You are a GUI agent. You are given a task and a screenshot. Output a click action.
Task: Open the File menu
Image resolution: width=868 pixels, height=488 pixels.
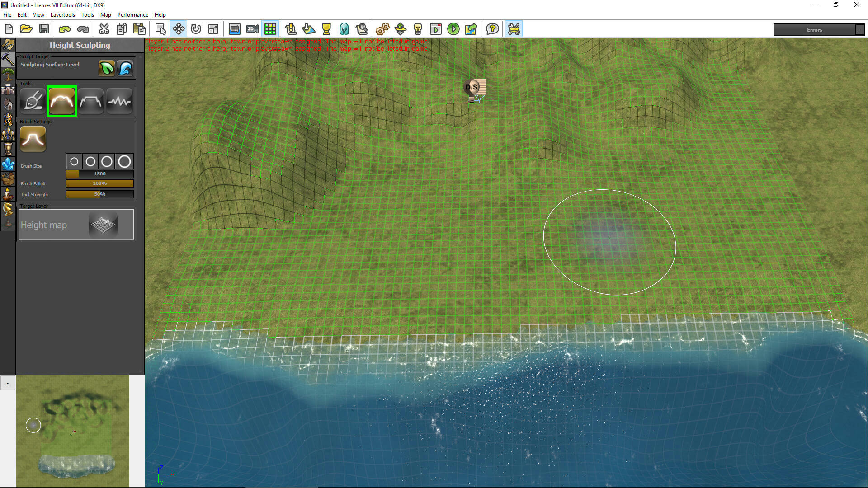pyautogui.click(x=7, y=15)
